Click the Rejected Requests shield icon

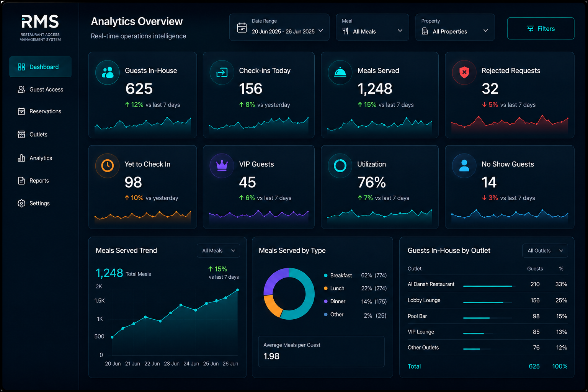464,72
